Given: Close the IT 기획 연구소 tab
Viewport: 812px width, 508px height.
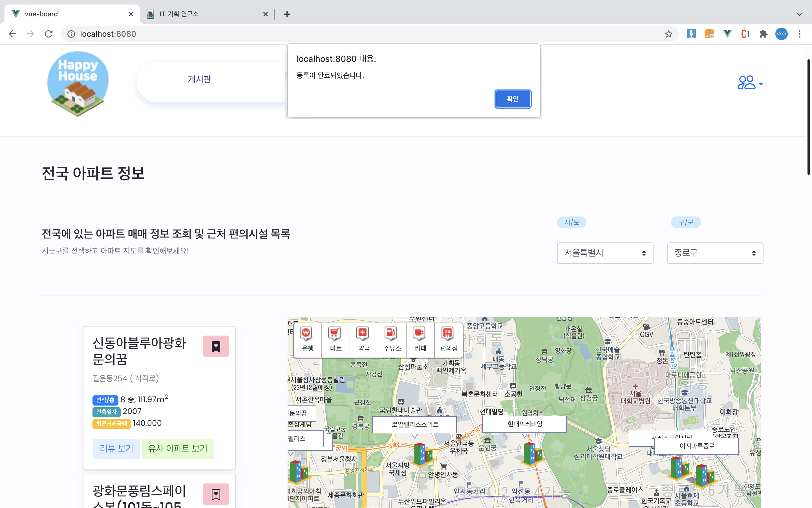Looking at the screenshot, I should point(265,14).
